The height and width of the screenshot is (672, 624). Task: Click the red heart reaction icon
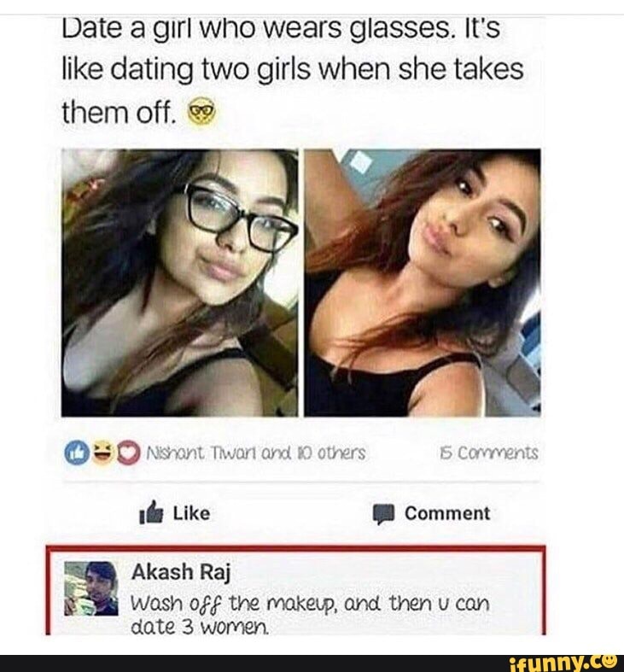point(128,453)
